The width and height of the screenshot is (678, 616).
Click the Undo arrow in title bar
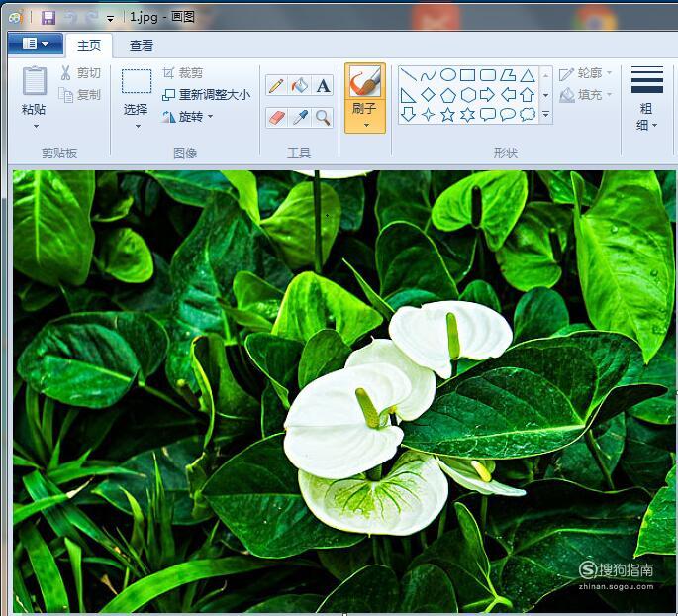pos(70,17)
